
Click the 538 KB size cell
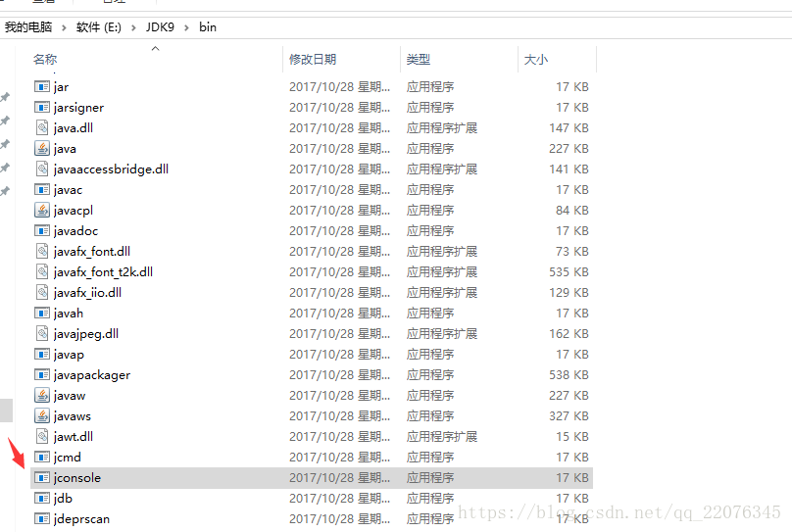click(569, 375)
